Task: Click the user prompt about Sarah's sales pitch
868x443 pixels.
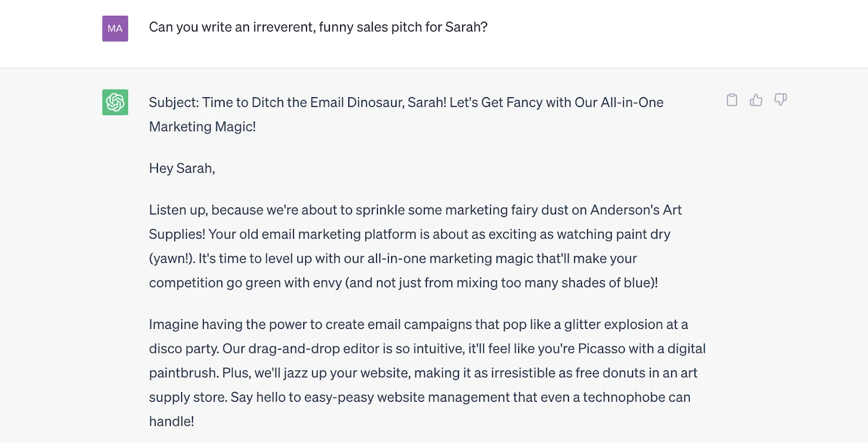Action: [318, 27]
